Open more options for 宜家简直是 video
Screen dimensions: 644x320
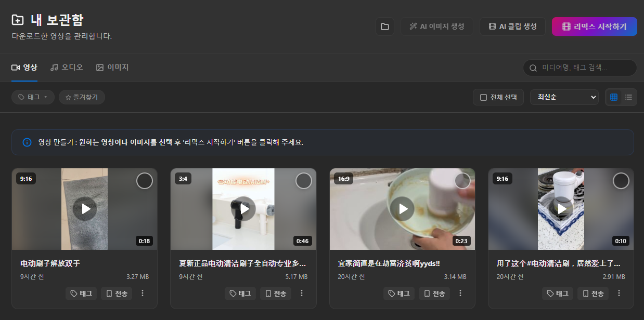pyautogui.click(x=460, y=294)
